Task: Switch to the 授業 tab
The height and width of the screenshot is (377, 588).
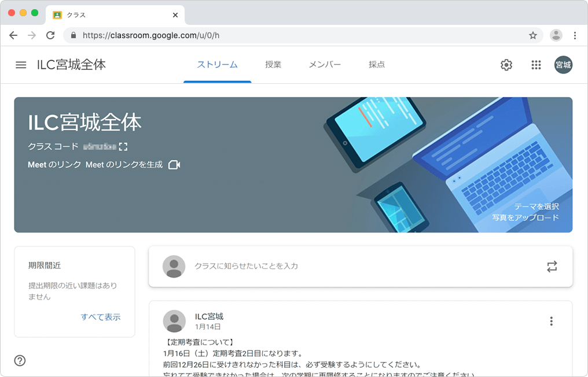Action: pyautogui.click(x=273, y=64)
